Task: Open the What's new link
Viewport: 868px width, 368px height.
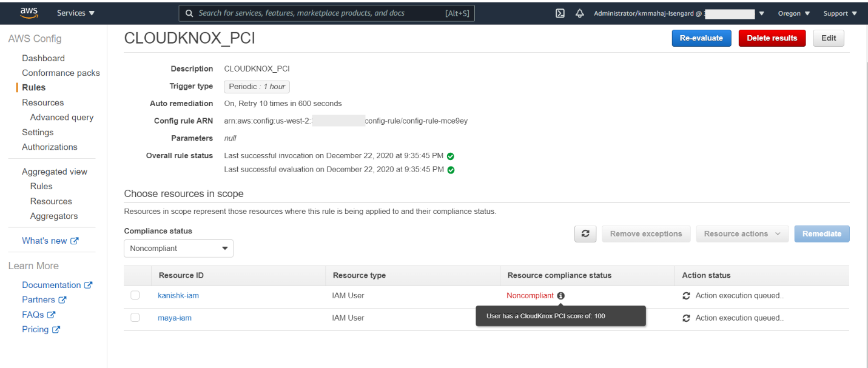Action: [44, 241]
